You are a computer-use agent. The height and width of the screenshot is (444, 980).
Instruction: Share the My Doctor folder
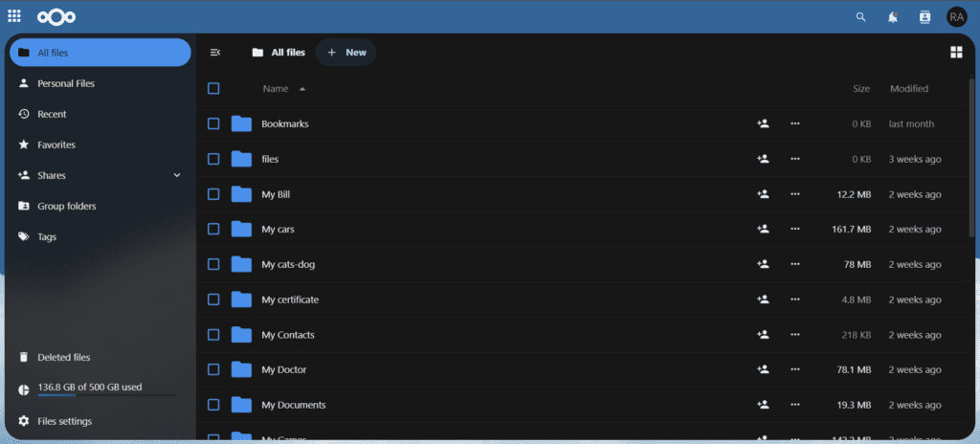763,369
